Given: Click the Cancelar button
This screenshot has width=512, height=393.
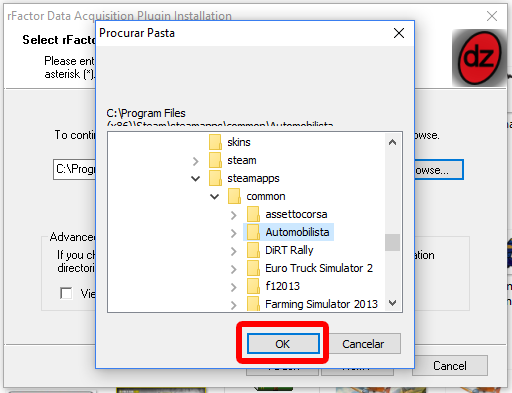Looking at the screenshot, I should pos(363,344).
